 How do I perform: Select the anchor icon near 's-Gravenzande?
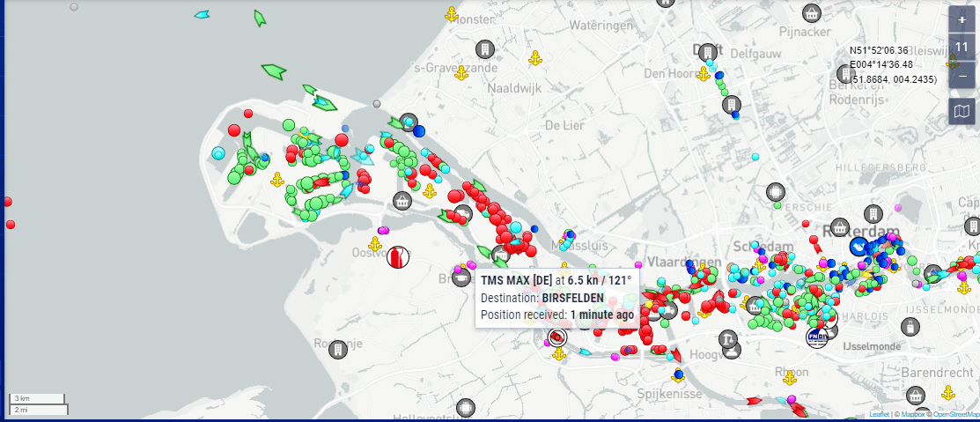click(460, 73)
